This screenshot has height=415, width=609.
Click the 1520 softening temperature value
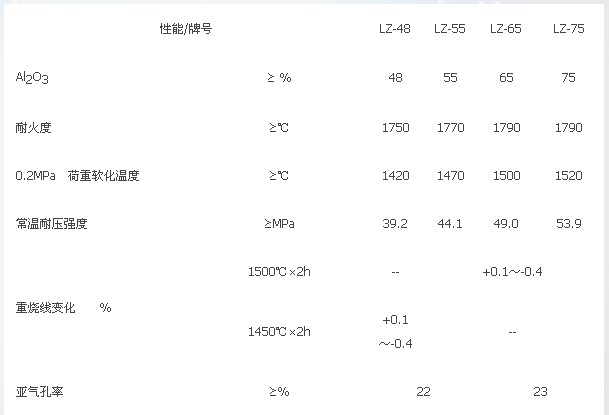[x=569, y=176]
